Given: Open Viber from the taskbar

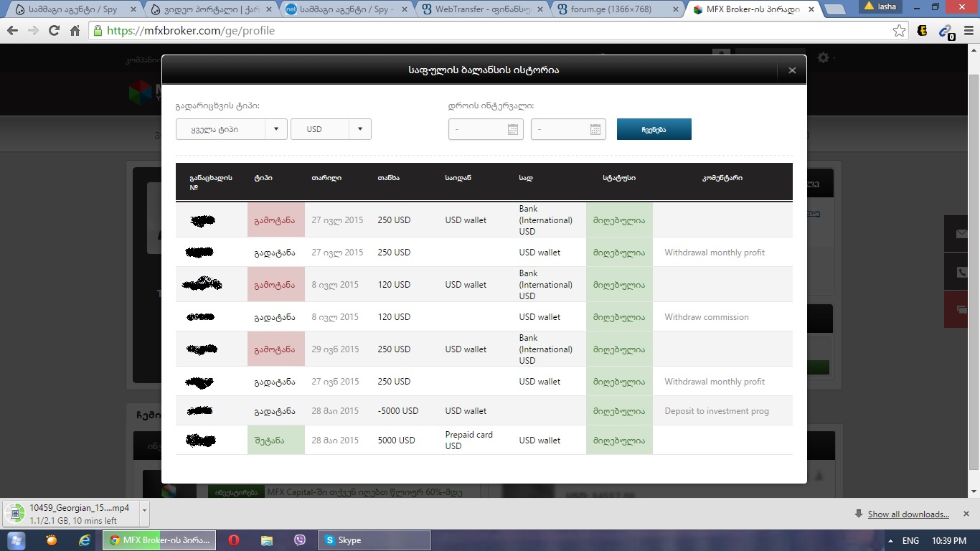Looking at the screenshot, I should (300, 540).
